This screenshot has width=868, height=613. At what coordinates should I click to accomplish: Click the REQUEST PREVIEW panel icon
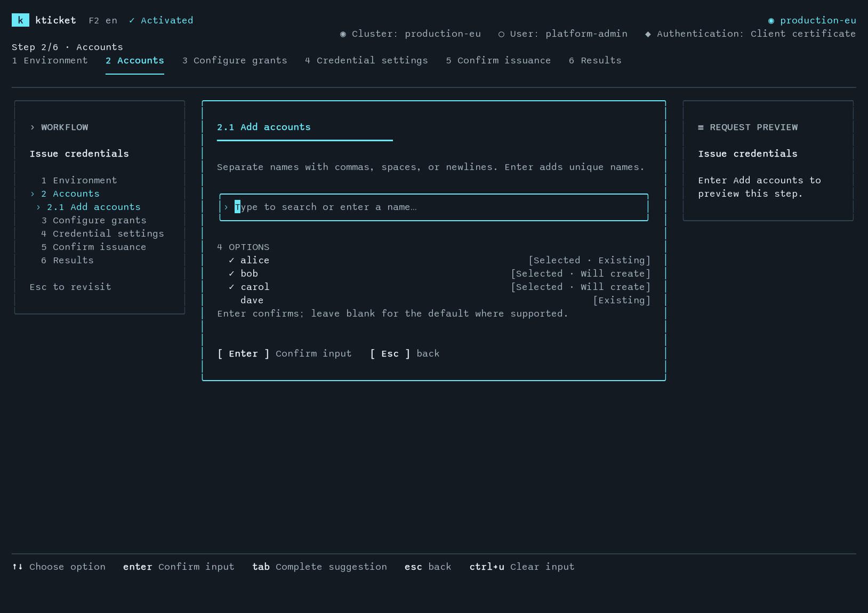click(701, 127)
